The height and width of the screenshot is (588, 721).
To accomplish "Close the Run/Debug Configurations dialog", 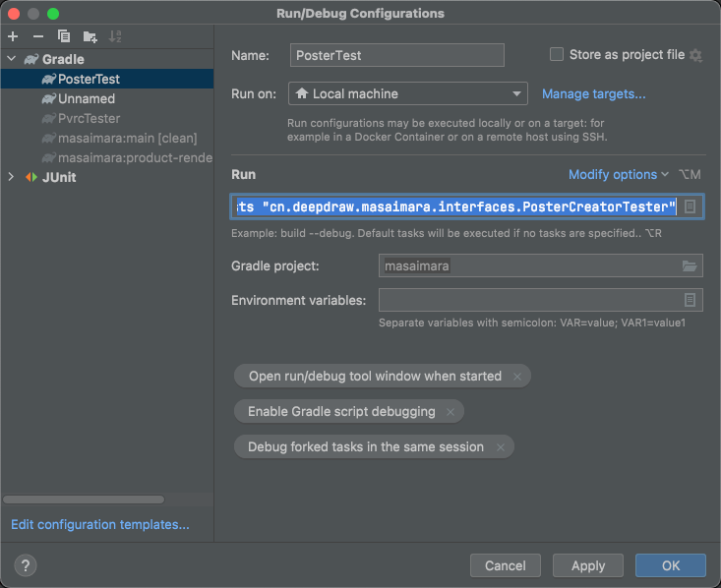I will click(14, 14).
